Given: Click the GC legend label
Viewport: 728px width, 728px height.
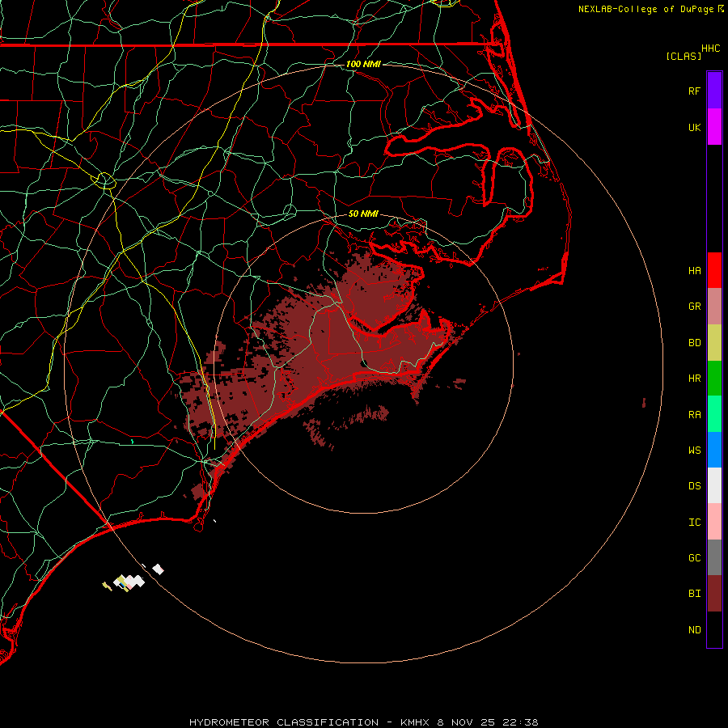Looking at the screenshot, I should pos(694,558).
